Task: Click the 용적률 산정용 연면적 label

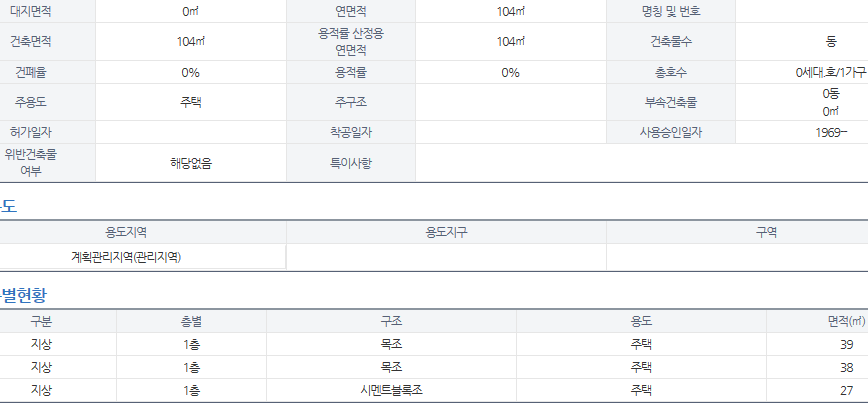Action: (350, 42)
